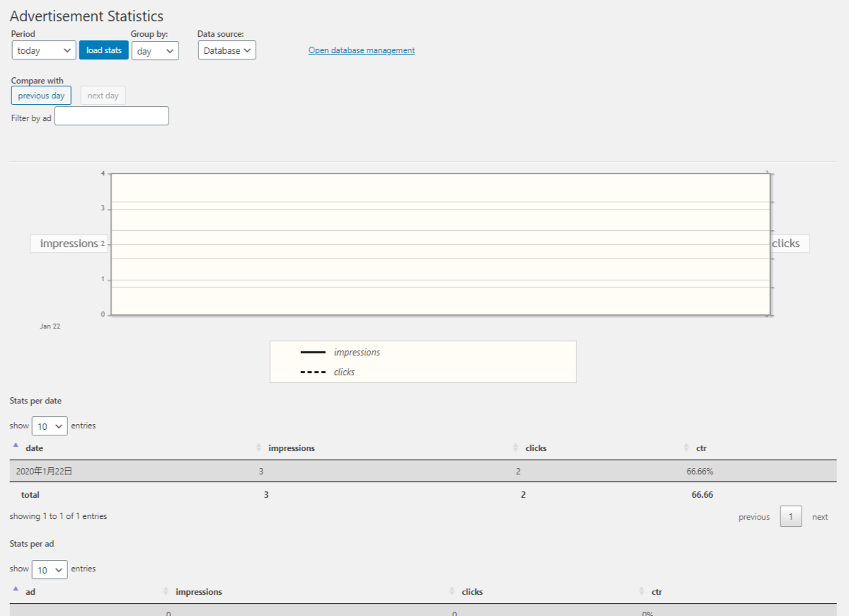Click the next day compare button
The width and height of the screenshot is (849, 616).
click(103, 96)
